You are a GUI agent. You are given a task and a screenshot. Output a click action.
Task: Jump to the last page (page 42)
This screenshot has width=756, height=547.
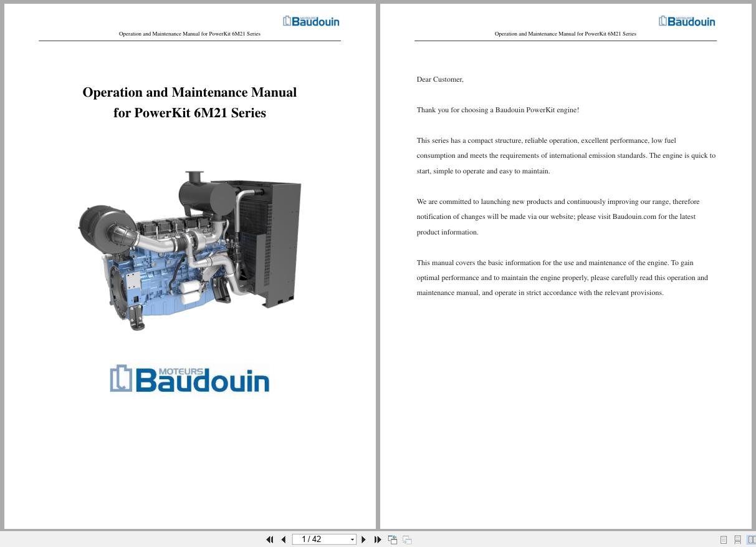pyautogui.click(x=378, y=540)
